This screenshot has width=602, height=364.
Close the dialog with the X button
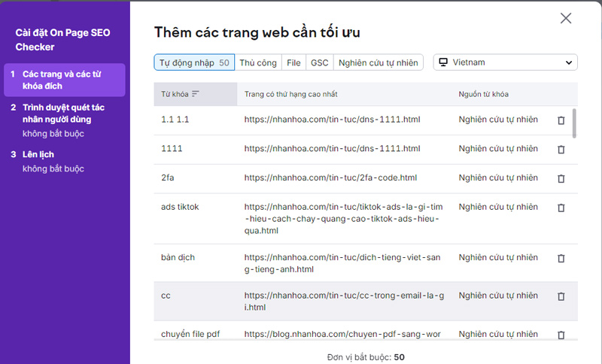(566, 18)
